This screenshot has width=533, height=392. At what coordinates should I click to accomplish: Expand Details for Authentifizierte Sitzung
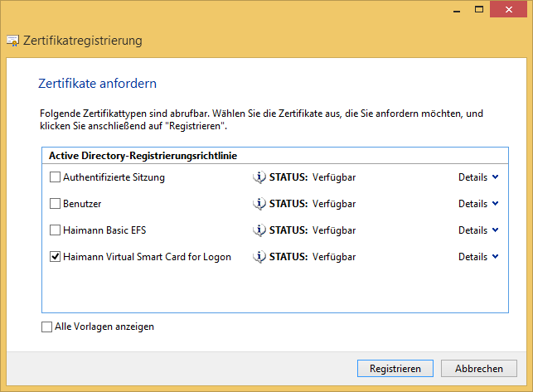click(478, 177)
